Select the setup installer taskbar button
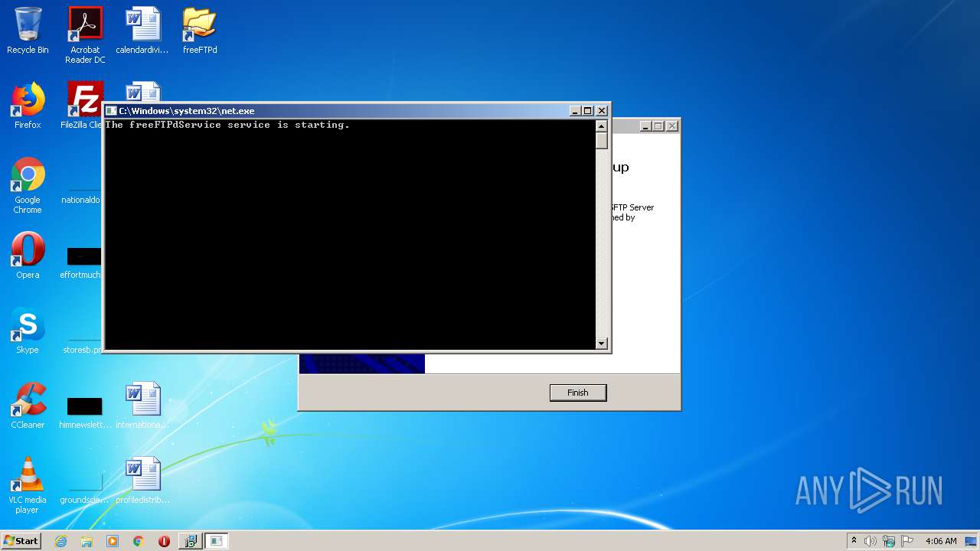The height and width of the screenshot is (551, 980). pos(190,541)
